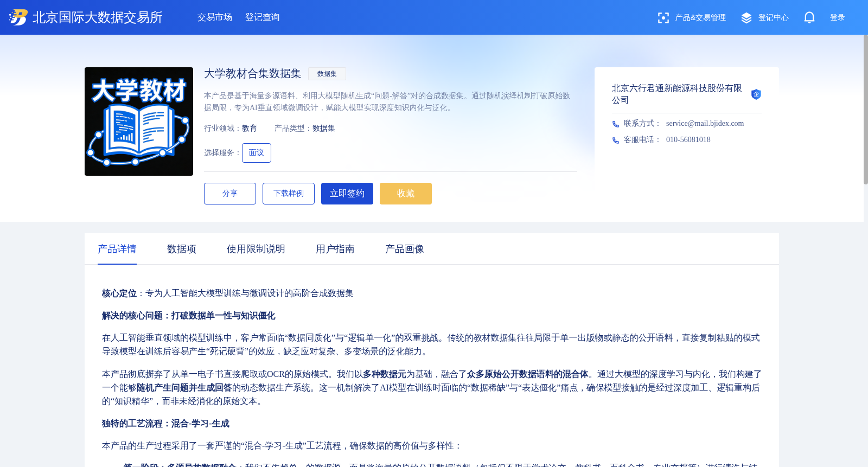The image size is (868, 467).
Task: Click the enterprise verified shield badge
Action: click(x=756, y=94)
